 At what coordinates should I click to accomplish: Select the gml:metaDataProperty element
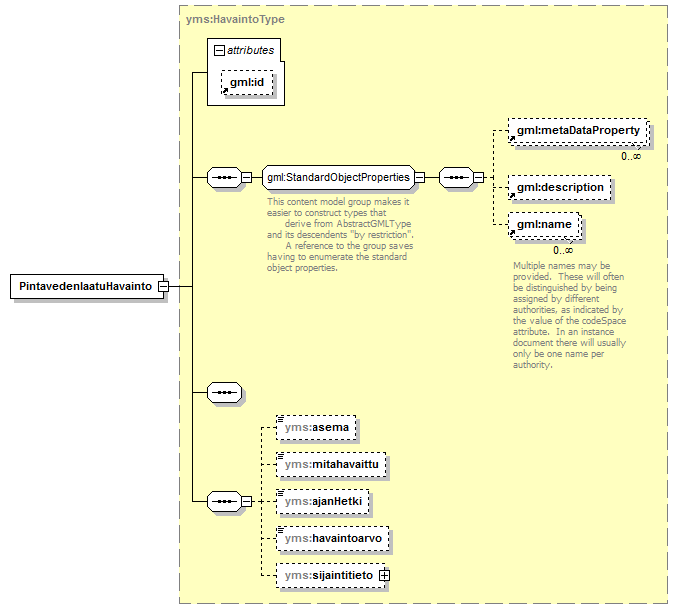click(x=578, y=131)
